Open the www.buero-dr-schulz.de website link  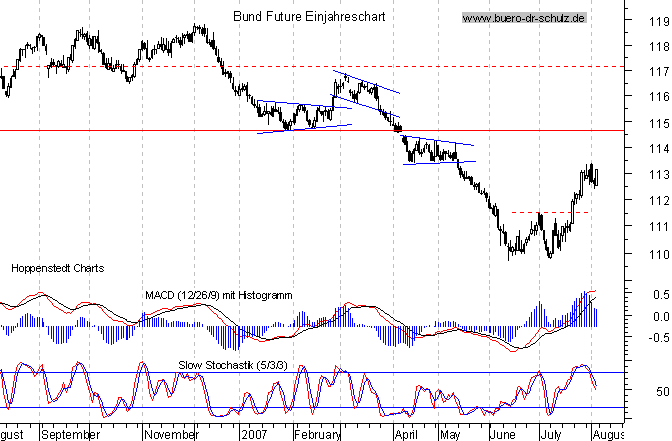pos(524,18)
